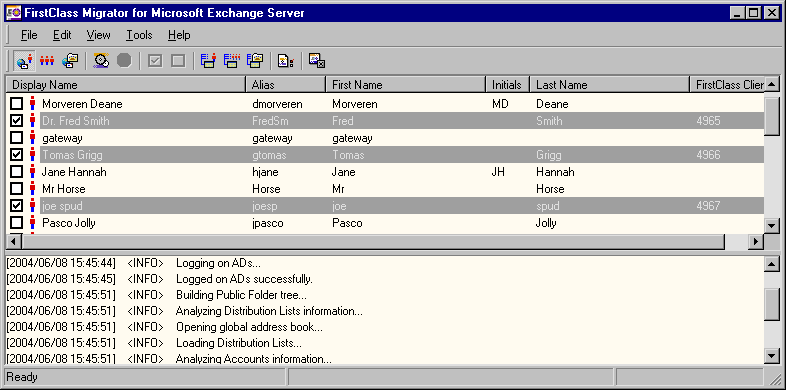This screenshot has width=786, height=390.
Task: Click the check all toolbar icon
Action: tap(155, 61)
